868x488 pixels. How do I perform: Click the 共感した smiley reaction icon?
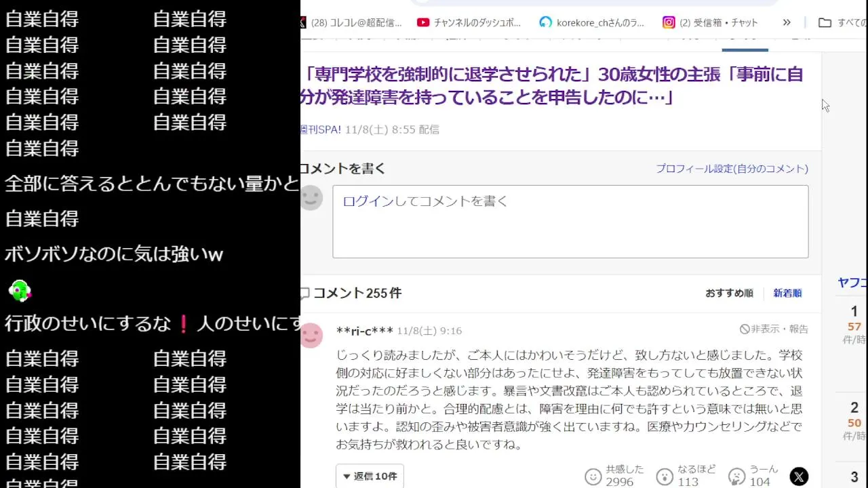[593, 476]
